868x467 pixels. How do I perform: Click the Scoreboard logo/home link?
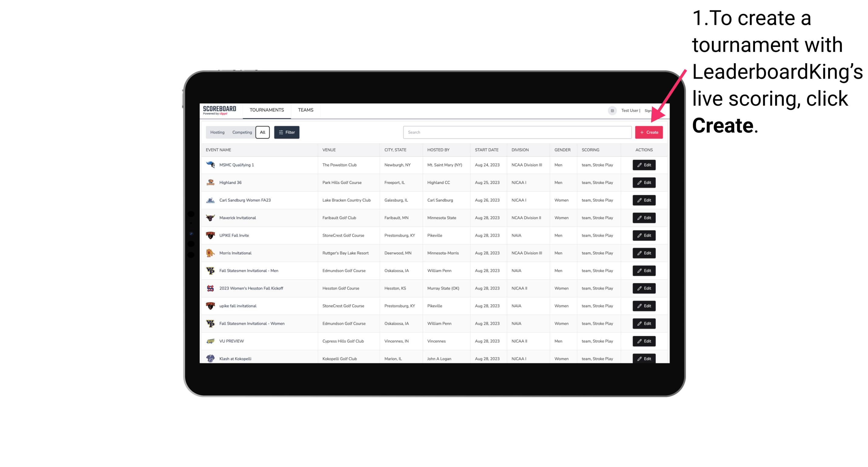221,110
